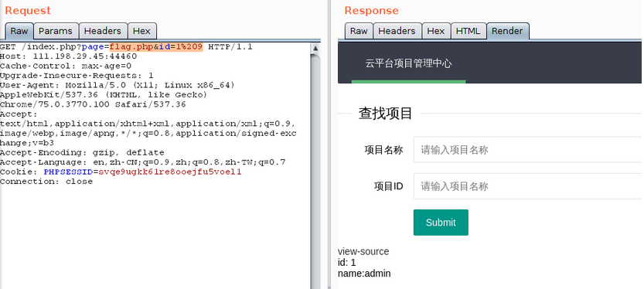Screen dimensions: 644x289
Task: Click the User-Agent header line
Action: click(x=117, y=85)
